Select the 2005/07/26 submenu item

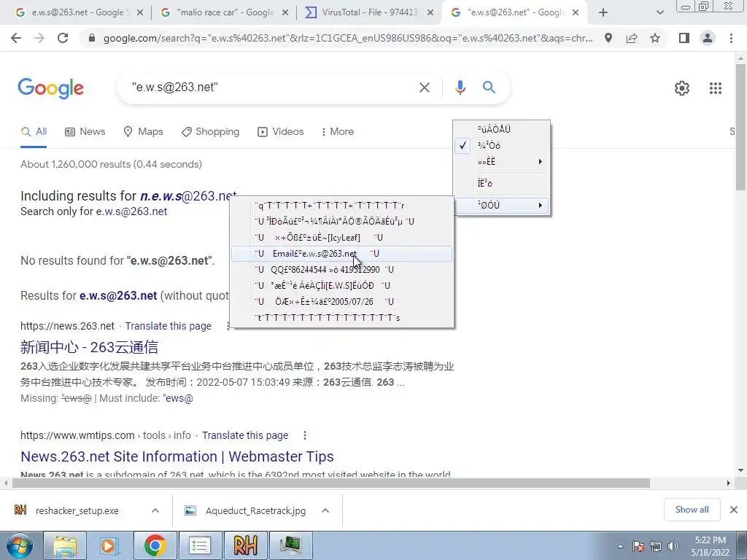[341, 301]
